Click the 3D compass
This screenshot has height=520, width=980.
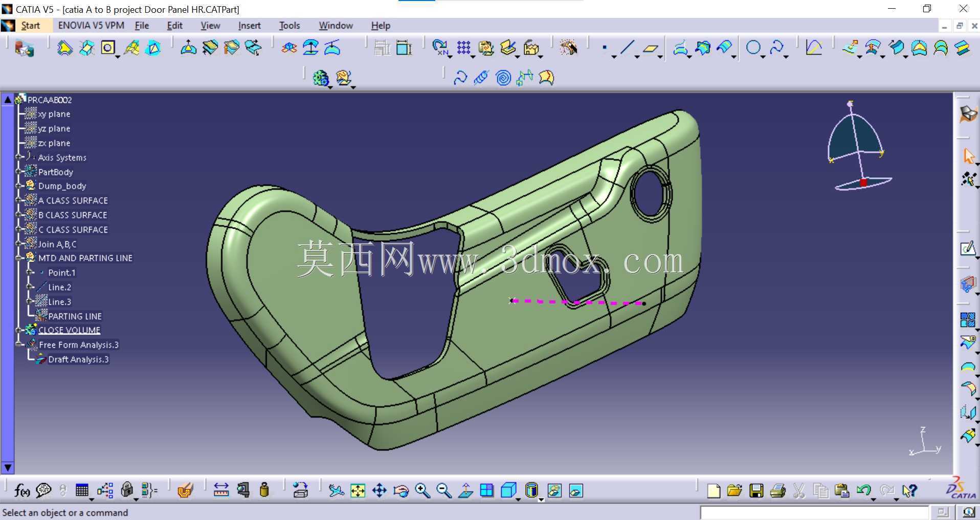tap(859, 146)
